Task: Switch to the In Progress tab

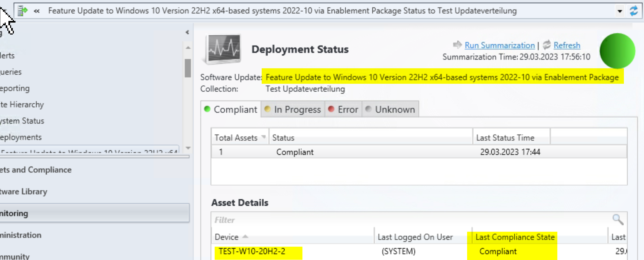Action: click(293, 109)
